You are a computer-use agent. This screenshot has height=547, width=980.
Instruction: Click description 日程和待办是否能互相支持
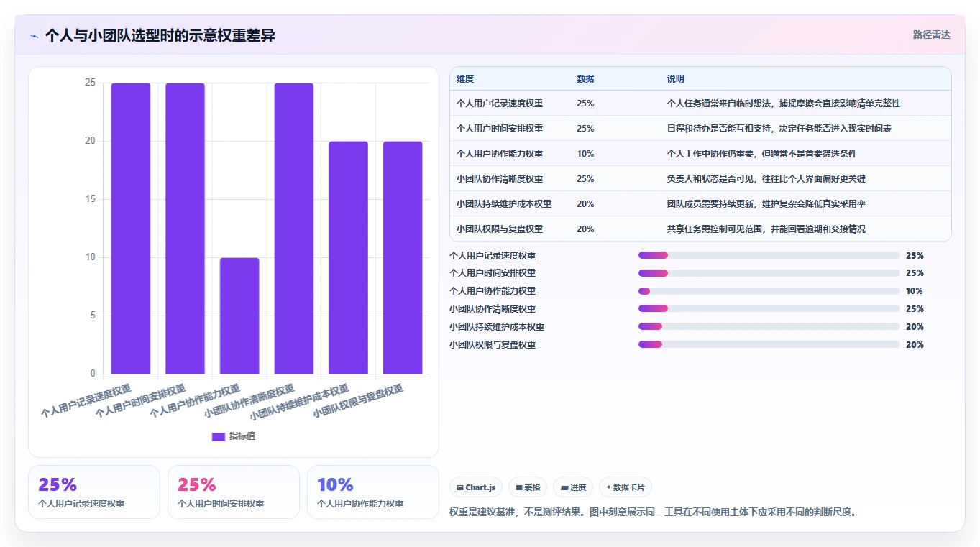click(x=779, y=129)
